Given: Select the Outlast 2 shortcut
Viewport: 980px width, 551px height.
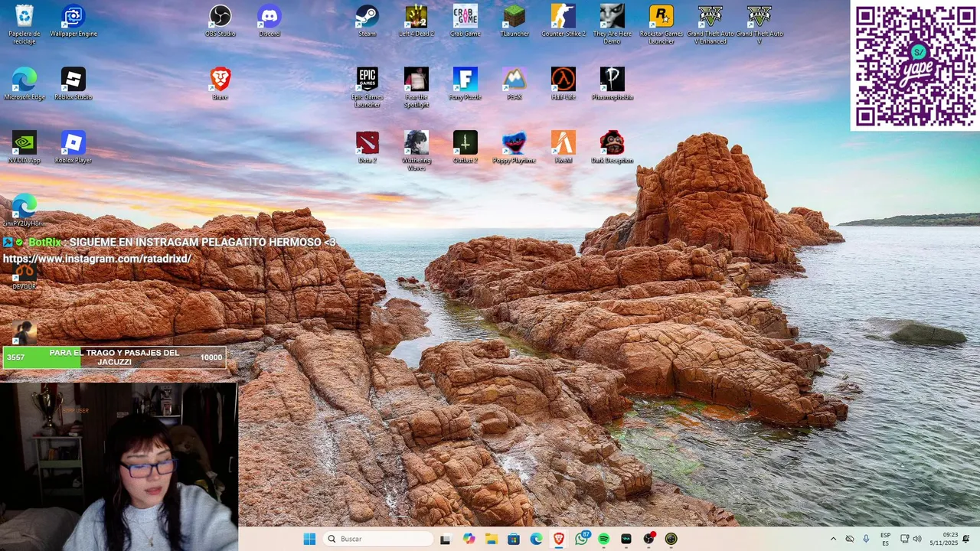Looking at the screenshot, I should [465, 148].
